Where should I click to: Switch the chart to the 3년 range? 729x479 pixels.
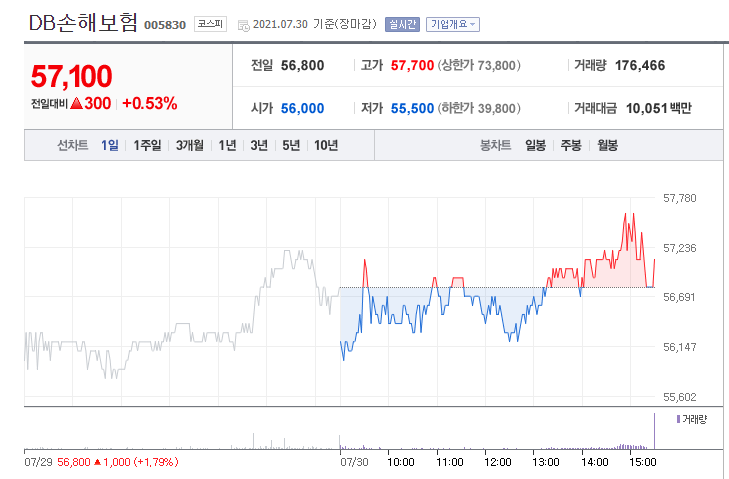tap(259, 146)
